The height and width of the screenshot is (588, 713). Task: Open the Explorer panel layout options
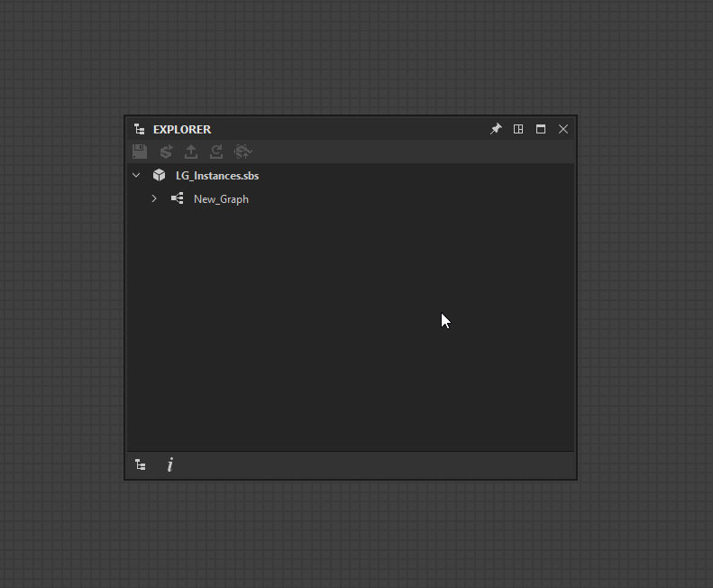pyautogui.click(x=518, y=129)
